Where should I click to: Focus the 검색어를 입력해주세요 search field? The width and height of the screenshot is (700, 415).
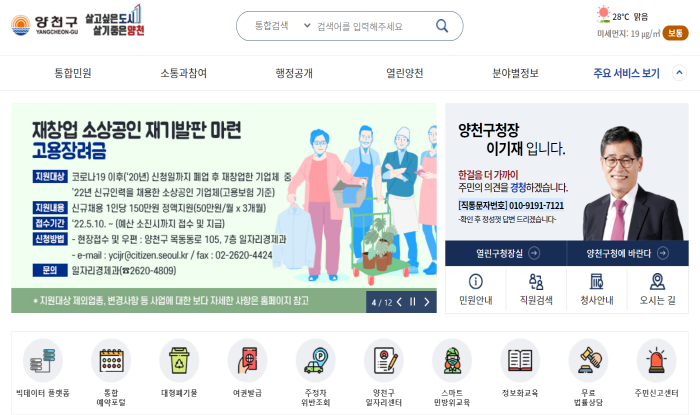point(371,26)
